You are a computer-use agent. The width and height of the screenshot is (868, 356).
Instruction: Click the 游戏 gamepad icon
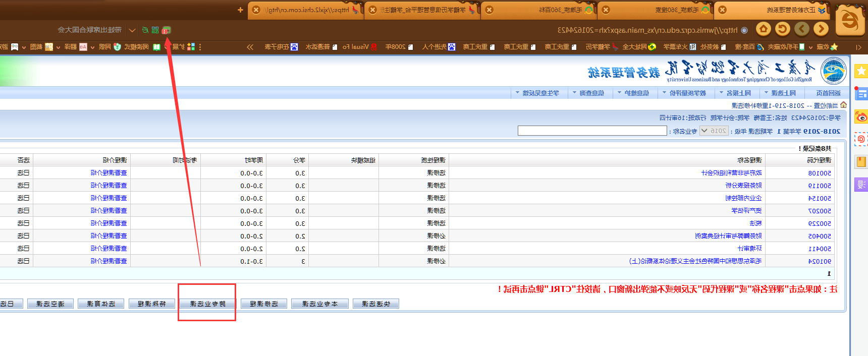[x=15, y=47]
